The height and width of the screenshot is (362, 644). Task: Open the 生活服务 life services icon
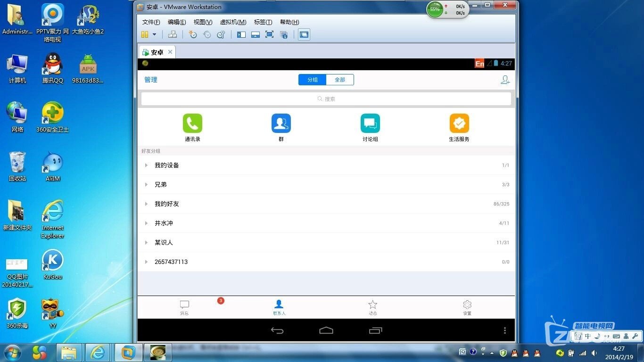click(x=459, y=123)
